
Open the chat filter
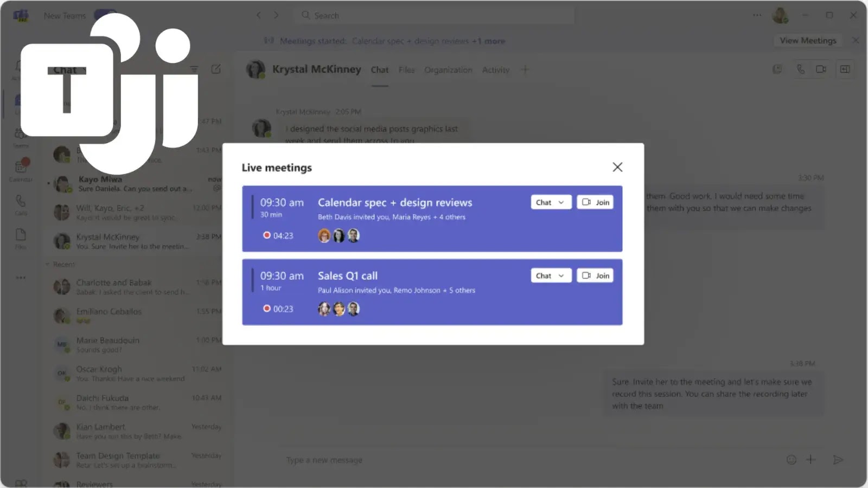tap(194, 69)
